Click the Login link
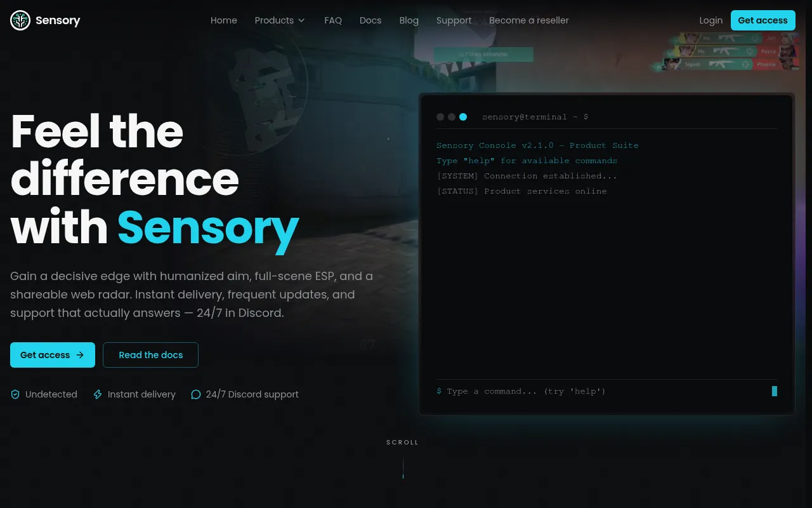Image resolution: width=812 pixels, height=508 pixels. coord(711,20)
